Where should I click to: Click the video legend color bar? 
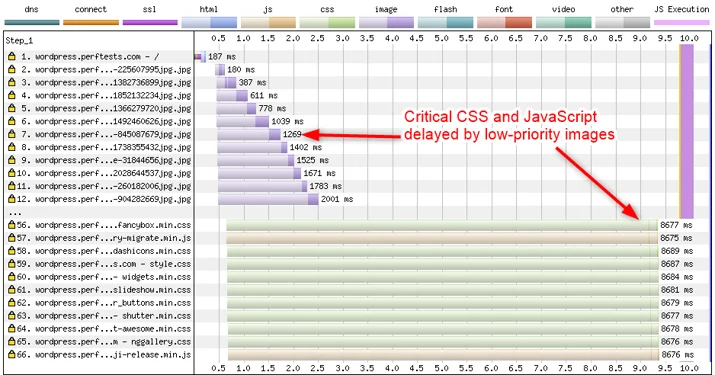564,22
